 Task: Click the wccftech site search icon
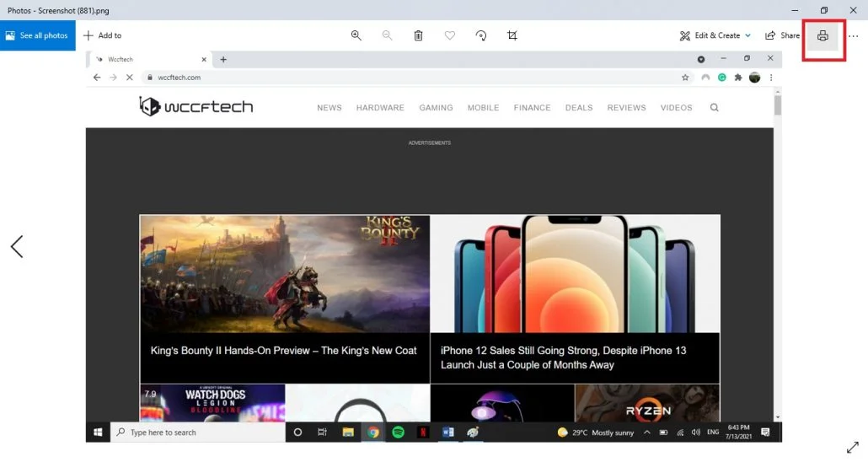pyautogui.click(x=714, y=107)
